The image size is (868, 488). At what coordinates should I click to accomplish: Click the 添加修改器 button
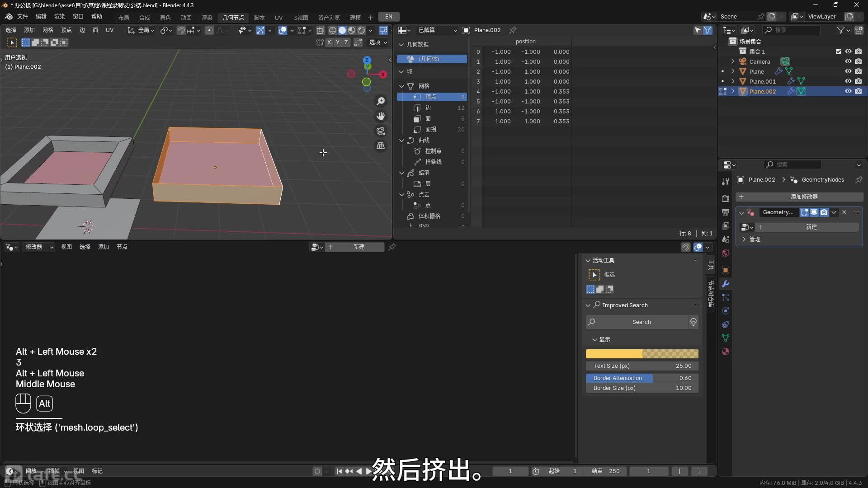click(799, 197)
